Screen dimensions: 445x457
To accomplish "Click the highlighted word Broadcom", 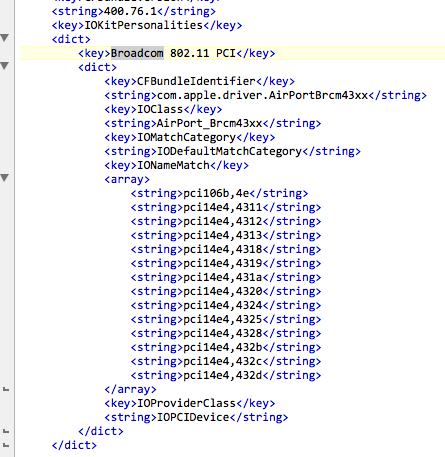I will (137, 53).
